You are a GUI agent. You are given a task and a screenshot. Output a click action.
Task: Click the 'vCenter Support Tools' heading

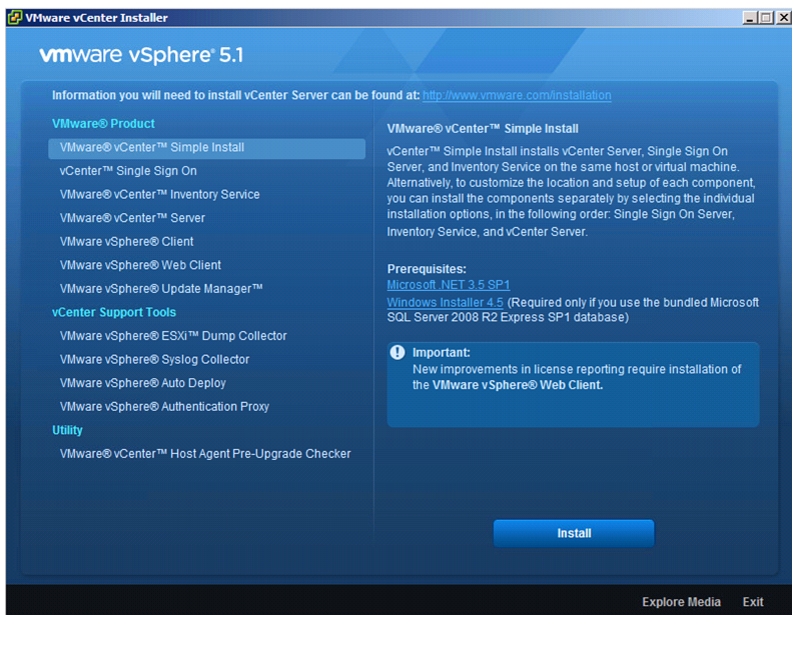(x=114, y=312)
